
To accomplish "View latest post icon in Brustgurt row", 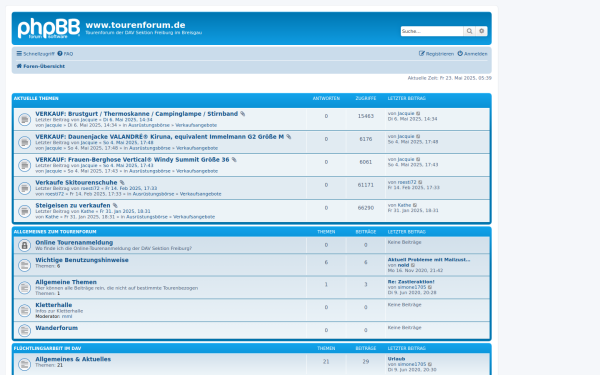I will (x=418, y=114).
